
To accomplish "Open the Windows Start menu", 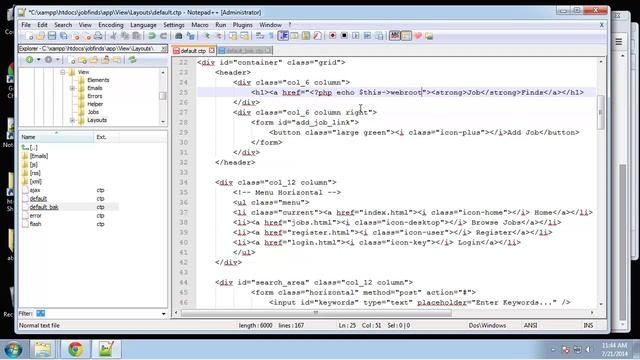I will (x=13, y=350).
